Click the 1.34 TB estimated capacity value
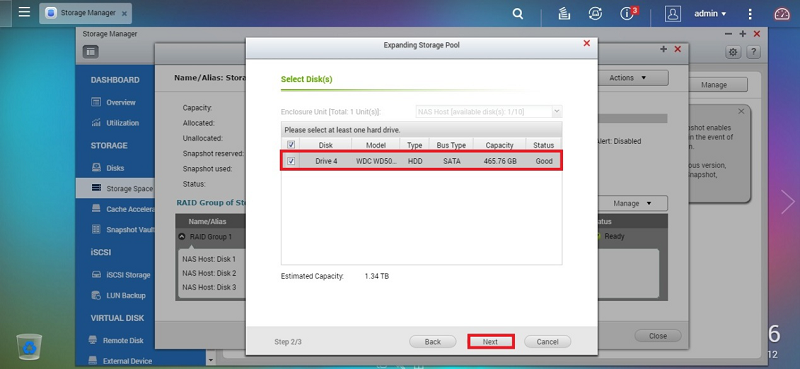The height and width of the screenshot is (369, 800). 377,276
